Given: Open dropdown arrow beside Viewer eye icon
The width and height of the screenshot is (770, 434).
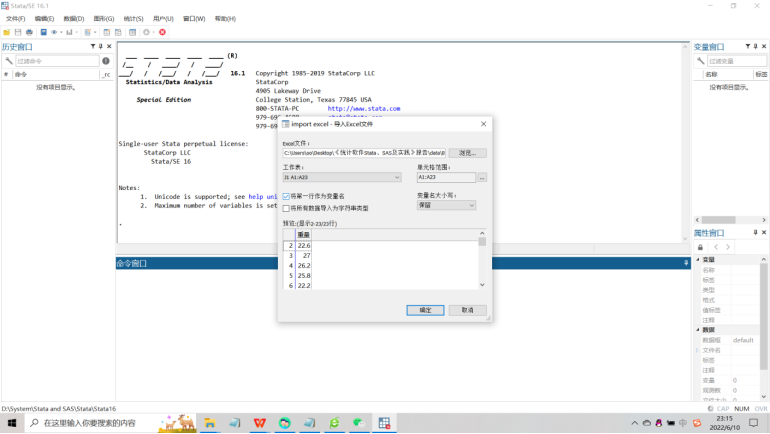Looking at the screenshot, I should point(61,32).
